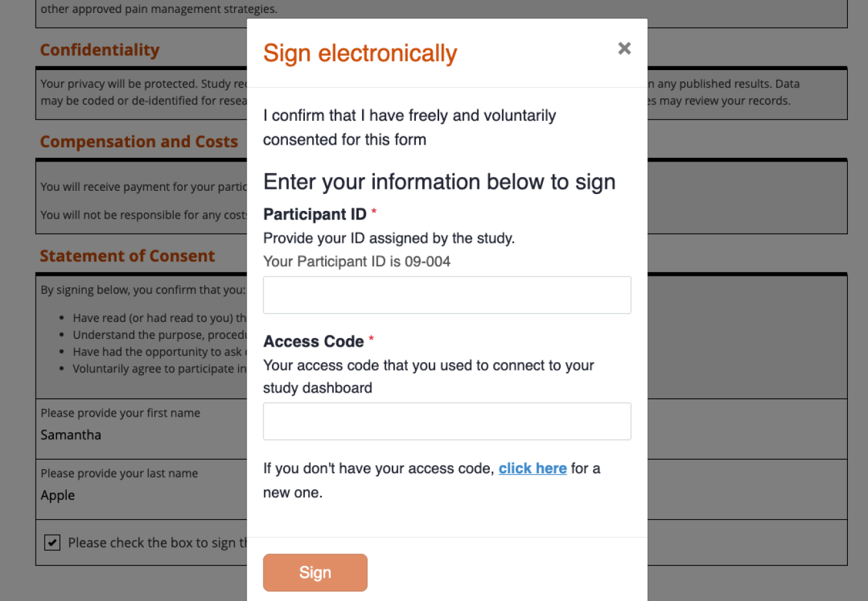Focus the Access Code text box

pos(446,421)
